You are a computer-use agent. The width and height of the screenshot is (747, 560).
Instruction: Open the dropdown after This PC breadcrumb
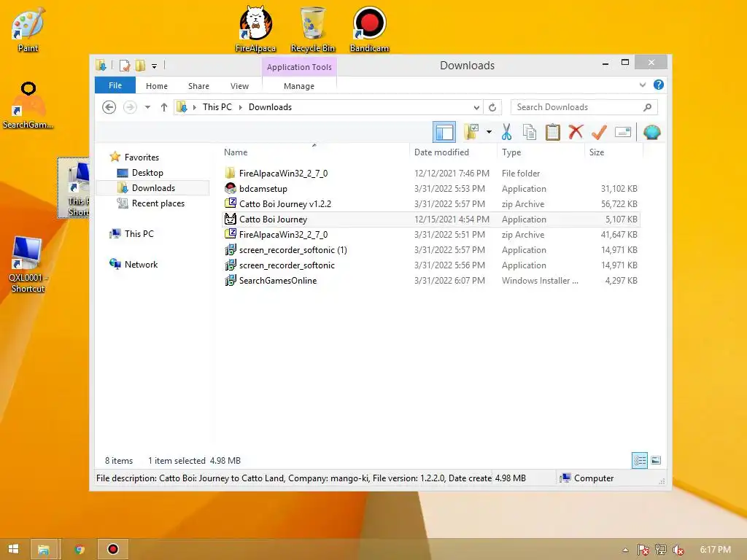point(241,107)
